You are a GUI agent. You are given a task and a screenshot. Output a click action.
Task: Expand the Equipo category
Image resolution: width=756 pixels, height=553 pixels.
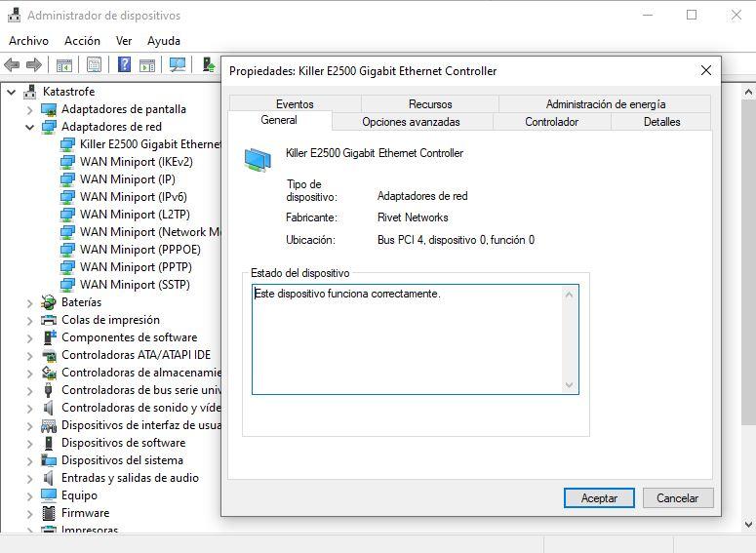coord(30,495)
